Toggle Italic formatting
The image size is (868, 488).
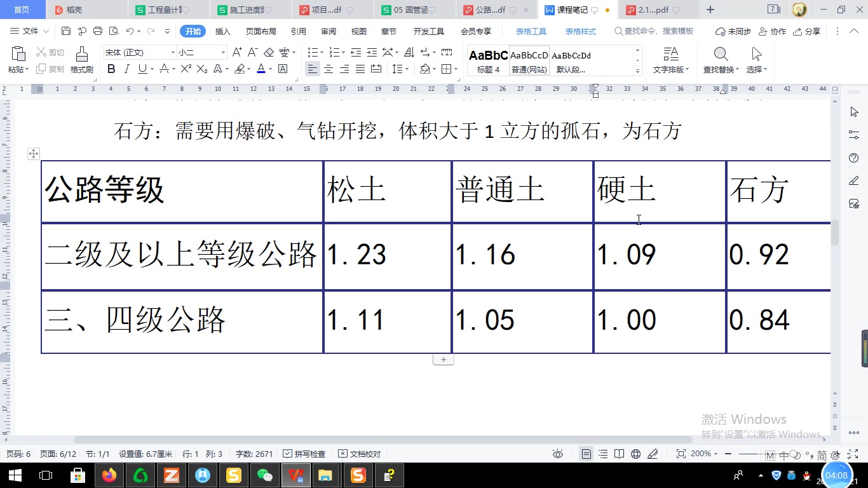[126, 69]
